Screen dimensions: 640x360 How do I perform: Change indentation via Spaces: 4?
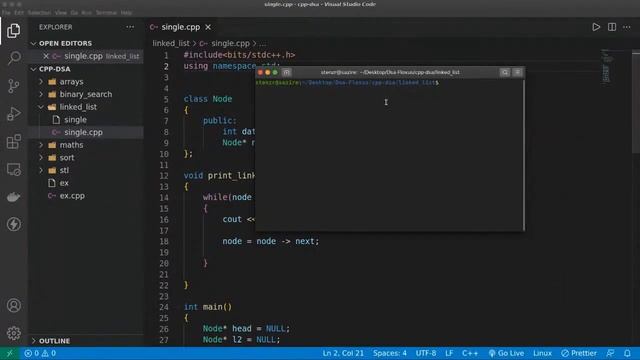coord(390,353)
